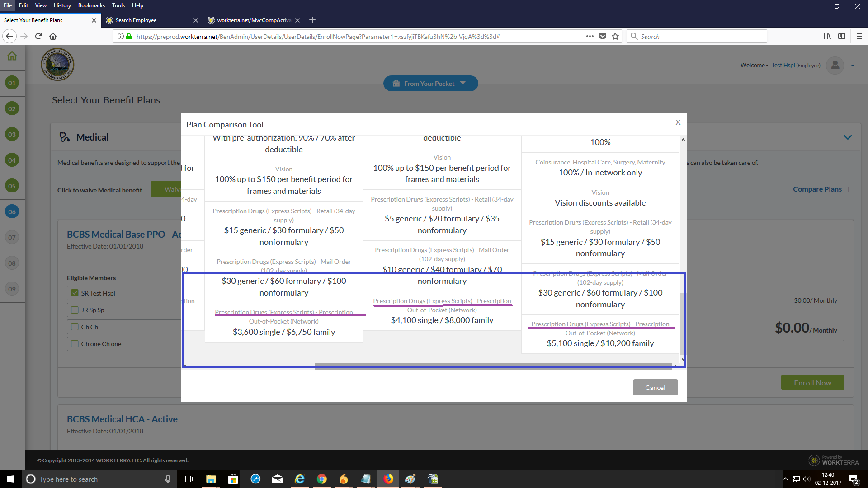Reload the current page
868x488 pixels.
[x=39, y=36]
